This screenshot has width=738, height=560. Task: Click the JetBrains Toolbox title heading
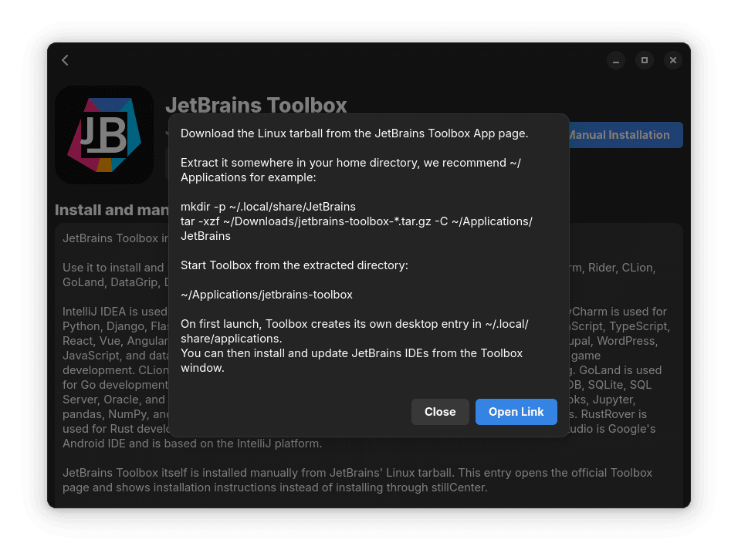(x=256, y=105)
